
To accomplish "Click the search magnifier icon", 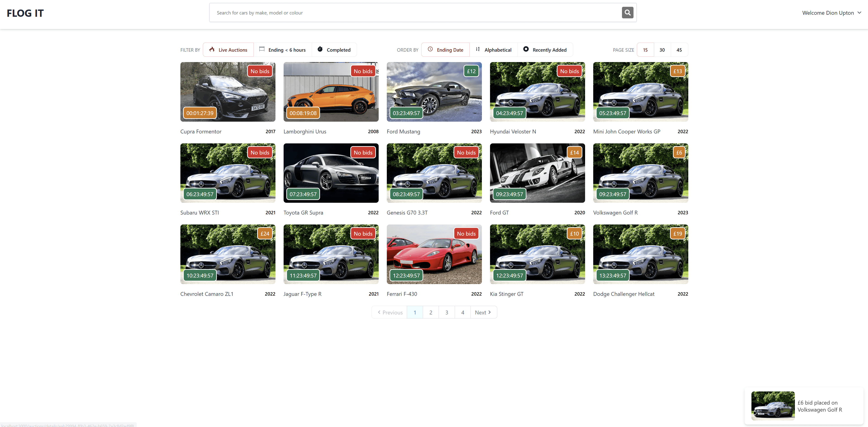I will (627, 12).
